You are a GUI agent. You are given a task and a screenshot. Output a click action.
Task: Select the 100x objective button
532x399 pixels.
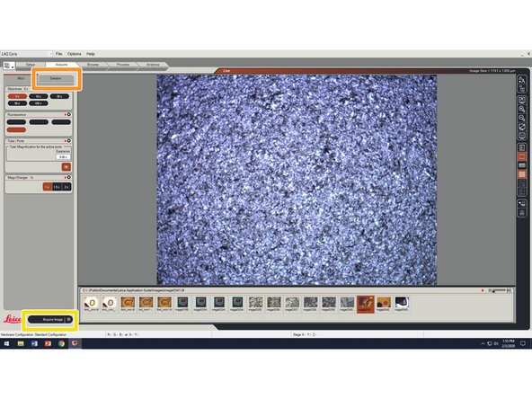point(39,103)
